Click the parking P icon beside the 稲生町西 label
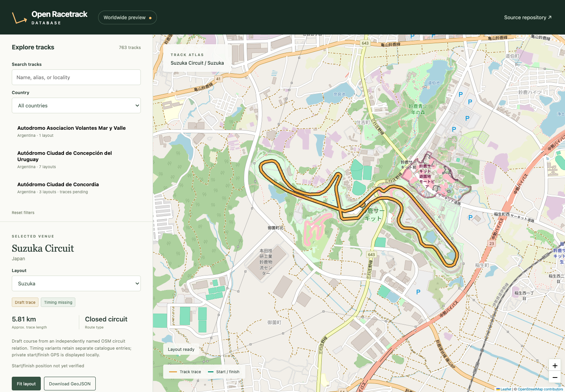Viewport: 565px width, 392px height. click(x=470, y=218)
